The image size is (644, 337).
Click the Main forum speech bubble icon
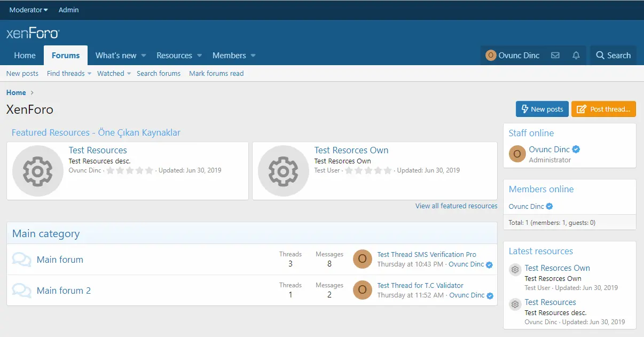[22, 260]
